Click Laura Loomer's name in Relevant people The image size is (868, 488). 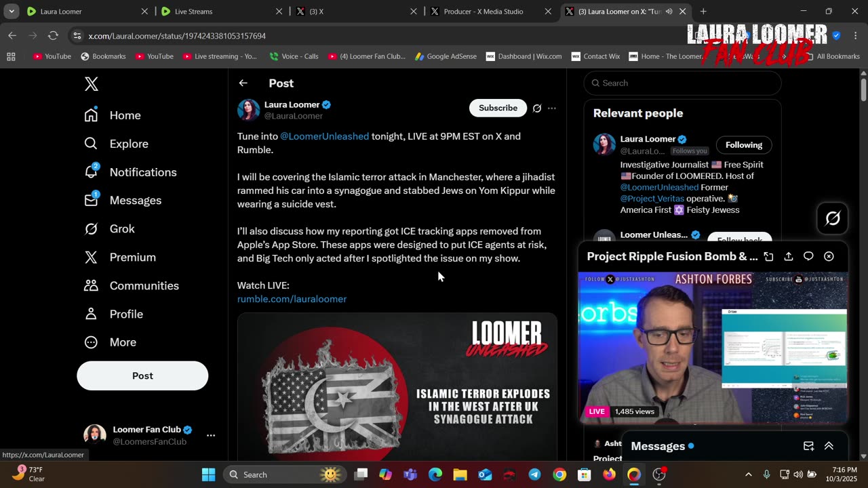coord(648,139)
